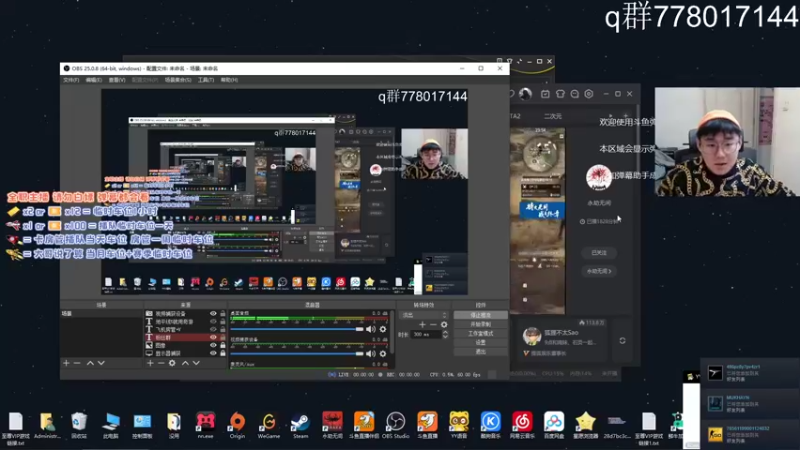
Task: Open Baidu Netdisk desktop shortcut
Action: point(554,426)
